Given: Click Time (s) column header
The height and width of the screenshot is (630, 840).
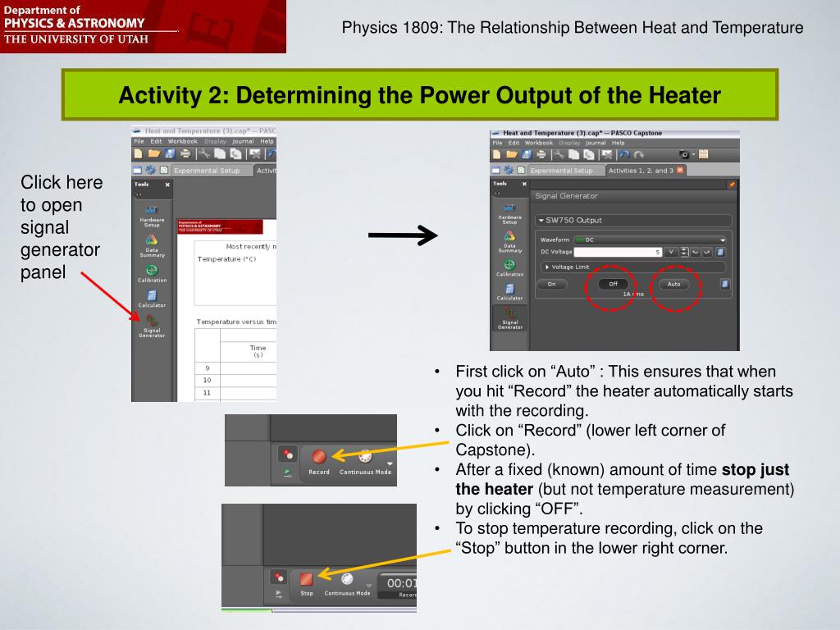Looking at the screenshot, I should (258, 351).
